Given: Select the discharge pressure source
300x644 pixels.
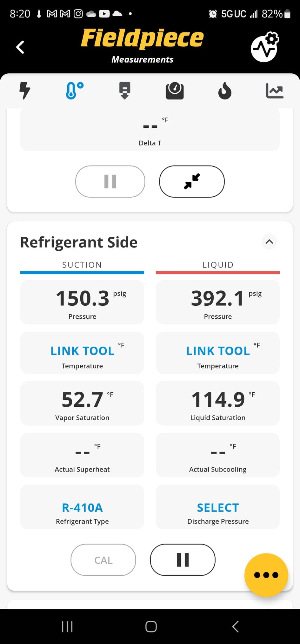Looking at the screenshot, I should [x=218, y=507].
